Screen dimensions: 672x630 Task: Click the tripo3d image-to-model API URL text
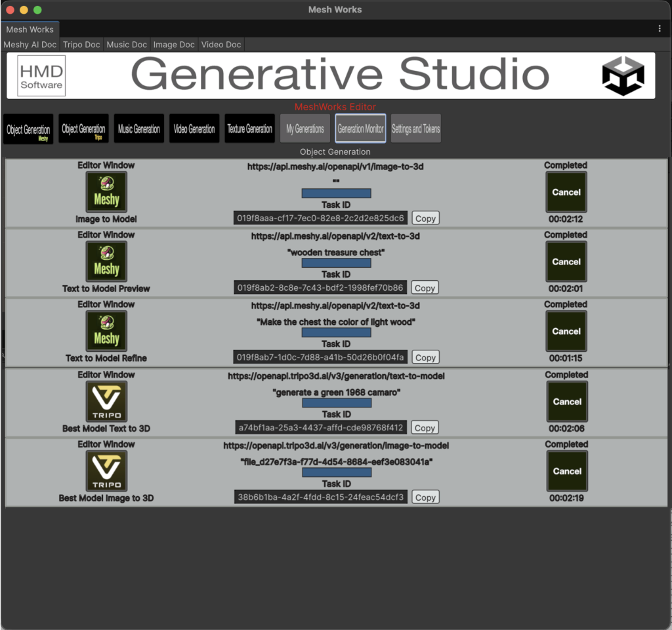(x=337, y=446)
